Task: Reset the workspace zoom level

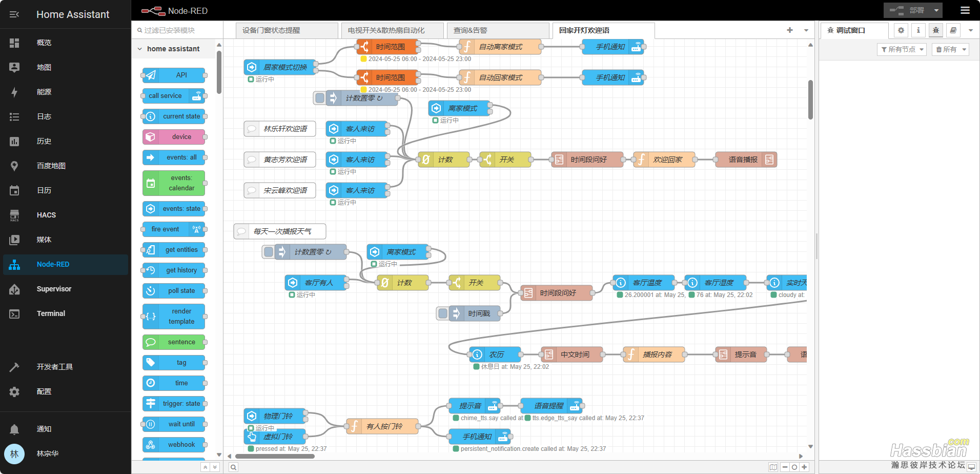Action: [x=794, y=467]
